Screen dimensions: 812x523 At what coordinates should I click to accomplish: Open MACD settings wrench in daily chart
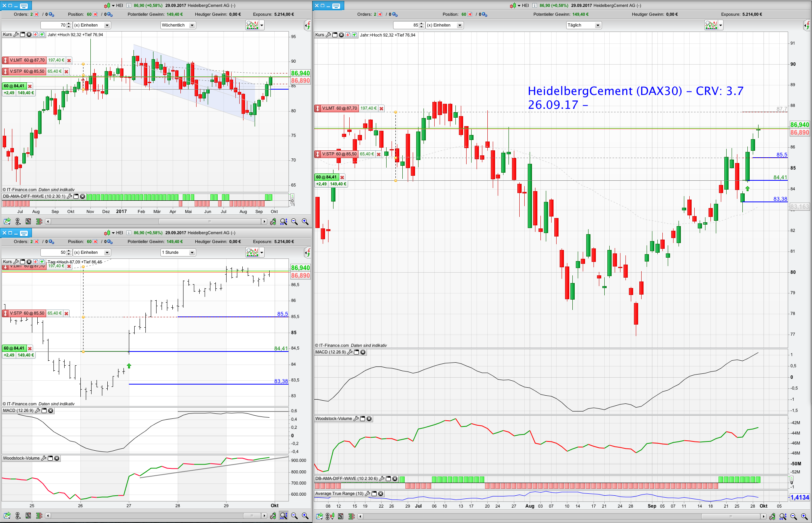coord(350,352)
